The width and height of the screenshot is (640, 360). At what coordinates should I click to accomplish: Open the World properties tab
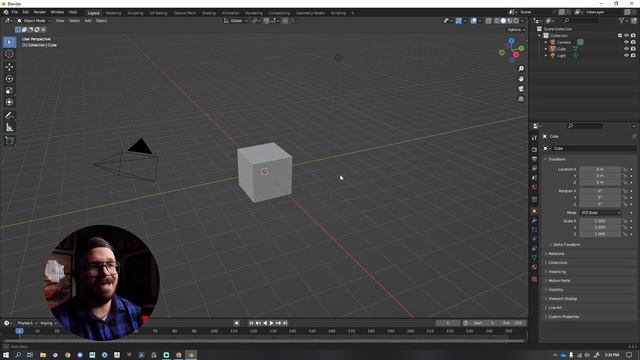(534, 187)
